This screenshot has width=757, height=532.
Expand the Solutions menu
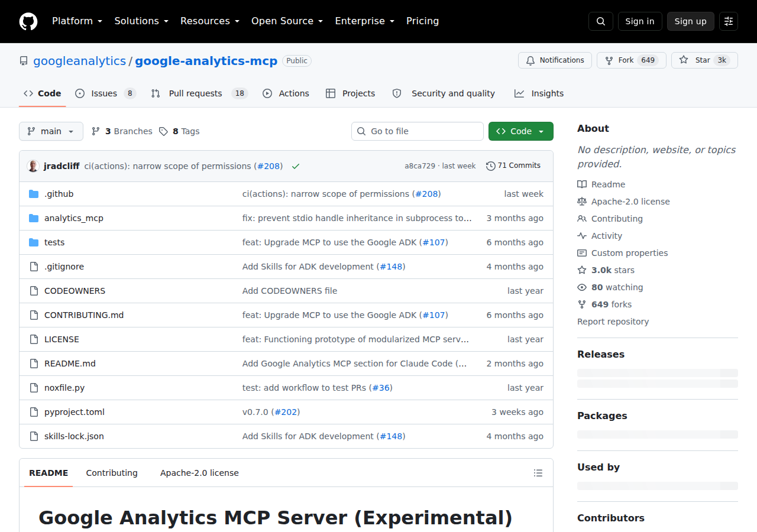click(x=141, y=21)
